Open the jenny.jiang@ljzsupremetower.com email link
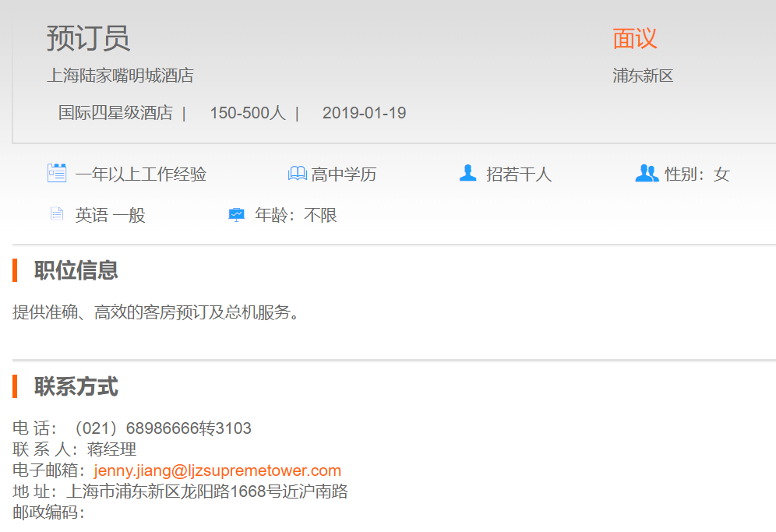This screenshot has height=532, width=776. pyautogui.click(x=217, y=470)
